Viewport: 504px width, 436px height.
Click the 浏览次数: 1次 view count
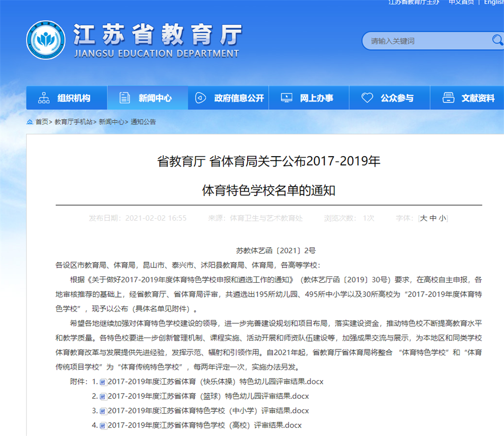349,218
